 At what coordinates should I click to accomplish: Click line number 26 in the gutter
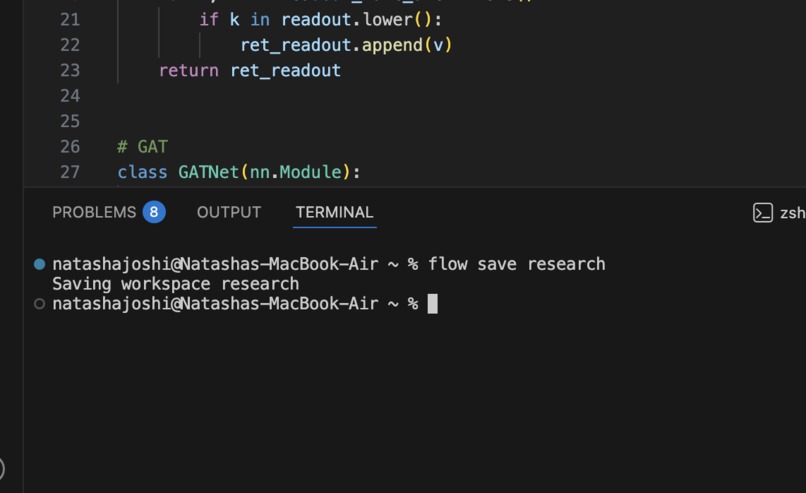[70, 147]
